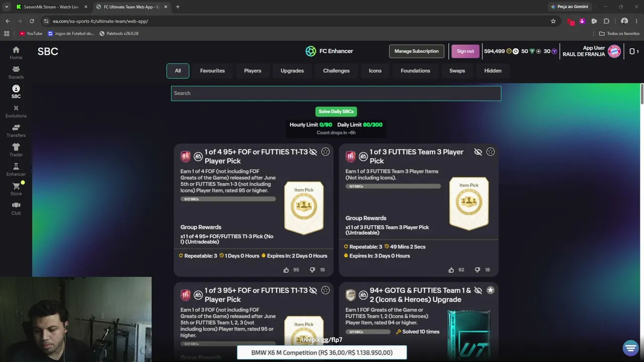The image size is (644, 362).
Task: Like the 1 of 3 FUTTIES Team 3 SBC
Action: pos(451,270)
